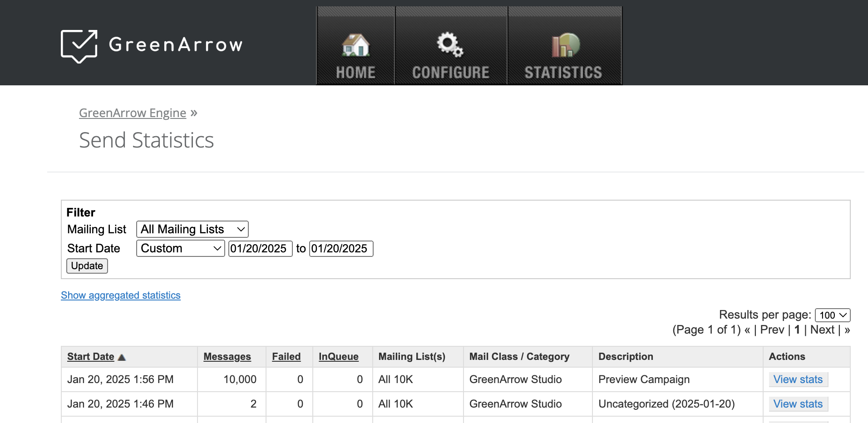Go to Next page of results
The width and height of the screenshot is (868, 423).
click(x=822, y=330)
